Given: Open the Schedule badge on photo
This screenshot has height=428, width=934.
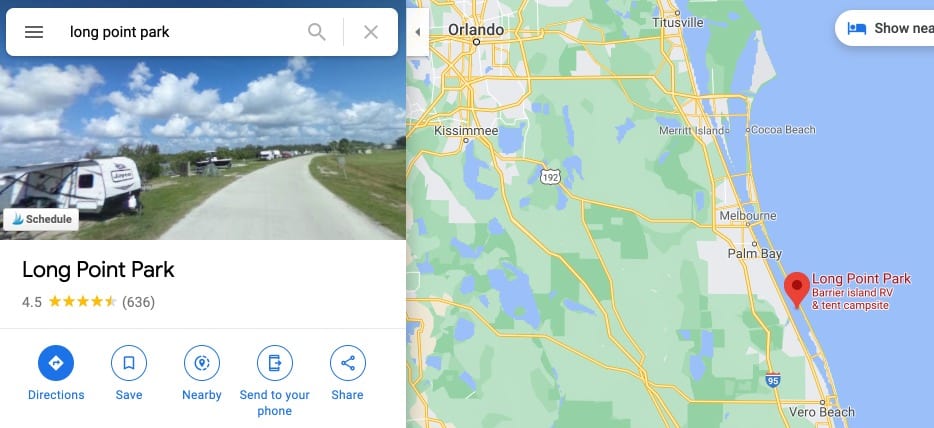Looking at the screenshot, I should click(41, 219).
